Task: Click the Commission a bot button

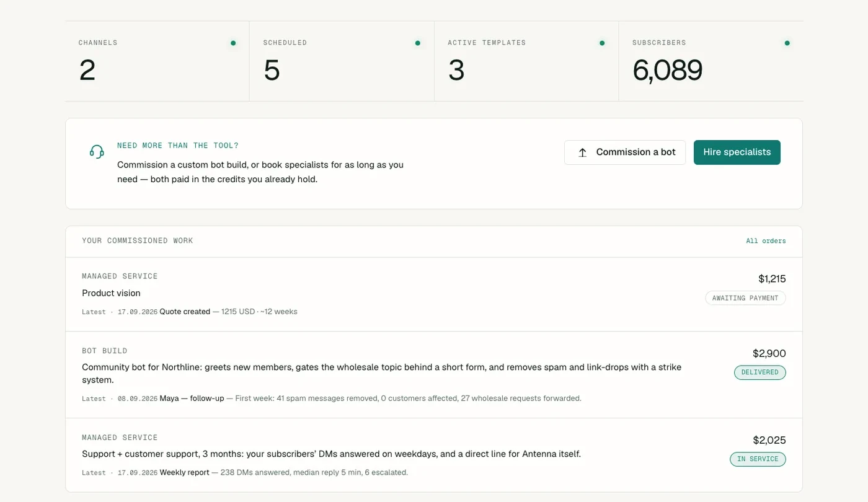Action: click(625, 152)
